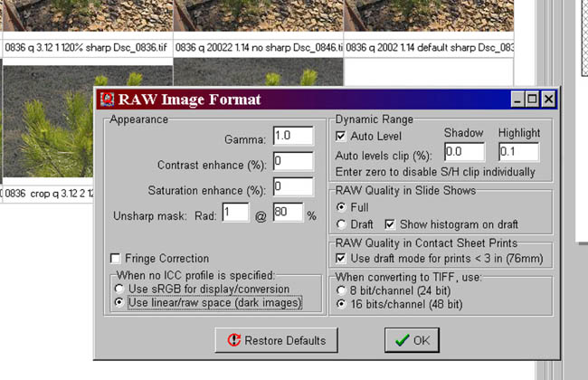Focus the Gamma input field
Screen dimensions: 588x380
tap(293, 136)
